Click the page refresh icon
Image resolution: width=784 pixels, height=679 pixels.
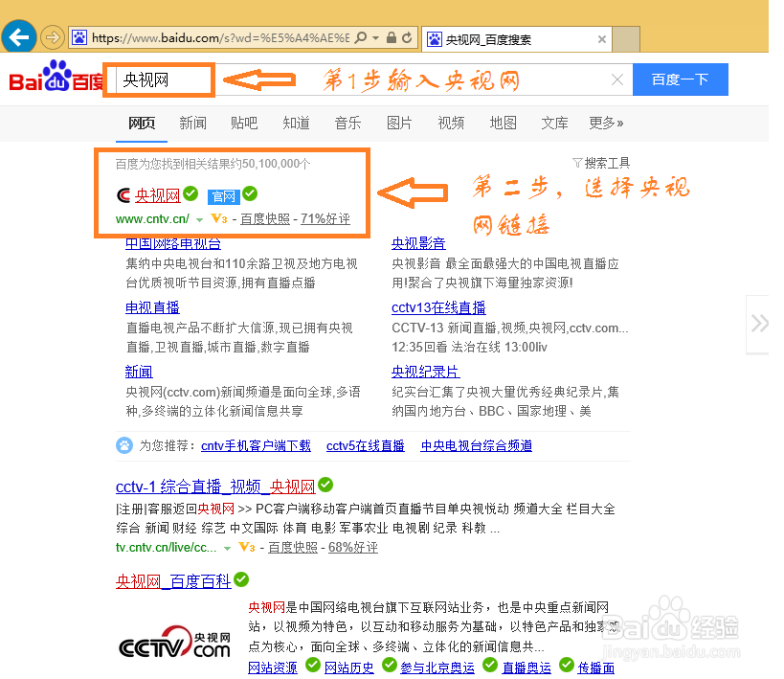pyautogui.click(x=407, y=37)
